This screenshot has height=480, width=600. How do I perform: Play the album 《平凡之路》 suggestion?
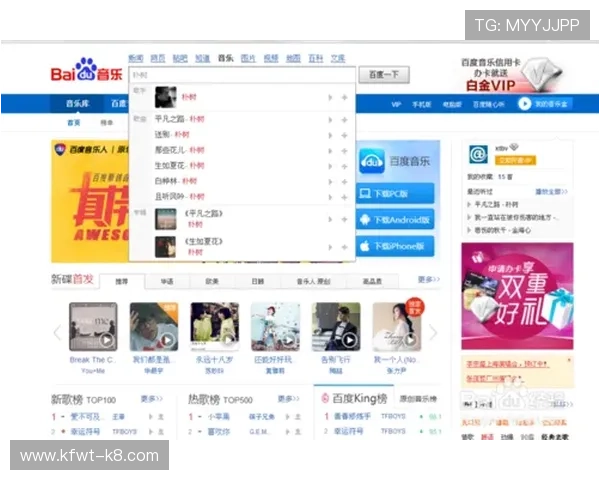pos(330,219)
